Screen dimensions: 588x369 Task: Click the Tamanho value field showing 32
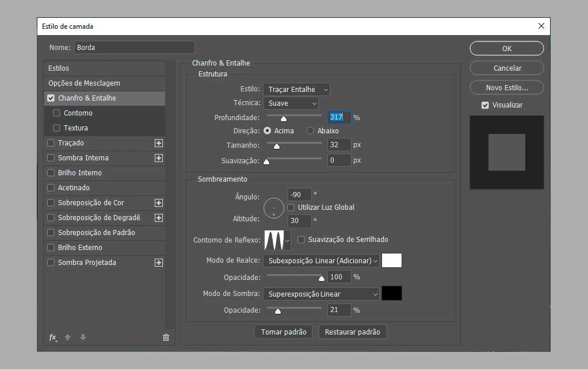[339, 145]
